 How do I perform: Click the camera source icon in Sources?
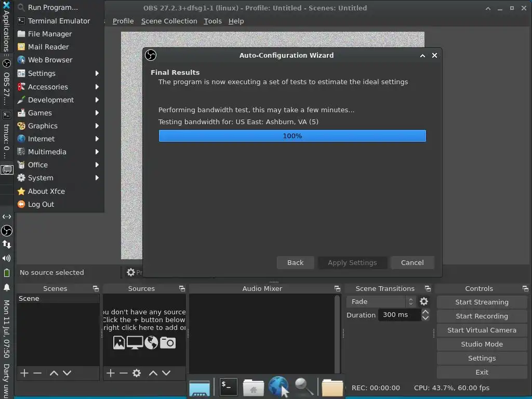click(168, 343)
